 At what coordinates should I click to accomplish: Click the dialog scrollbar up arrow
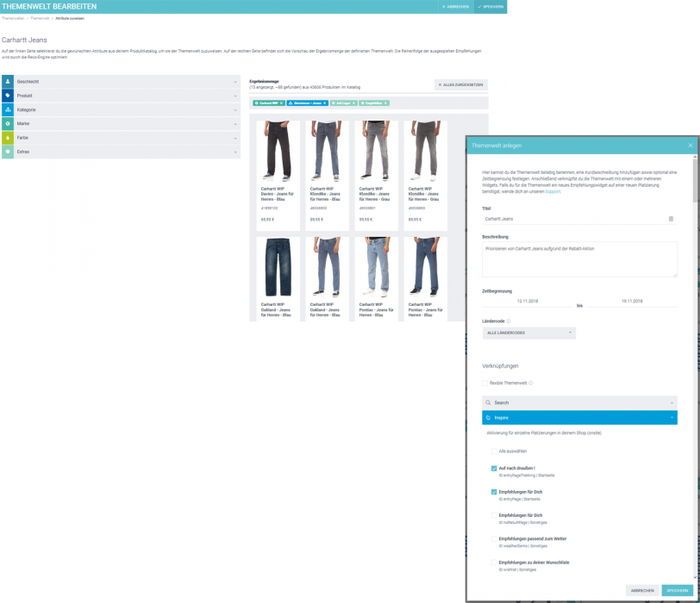click(x=695, y=157)
